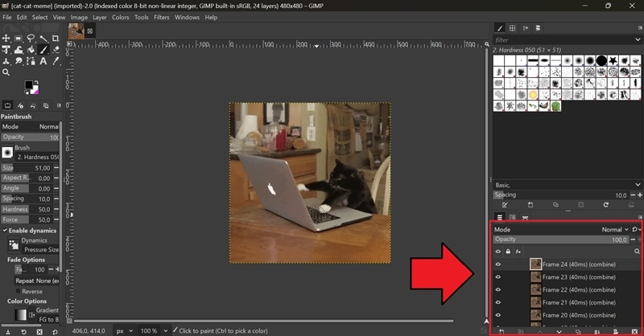
Task: Select the Clone stamp tool
Action: pos(6,61)
